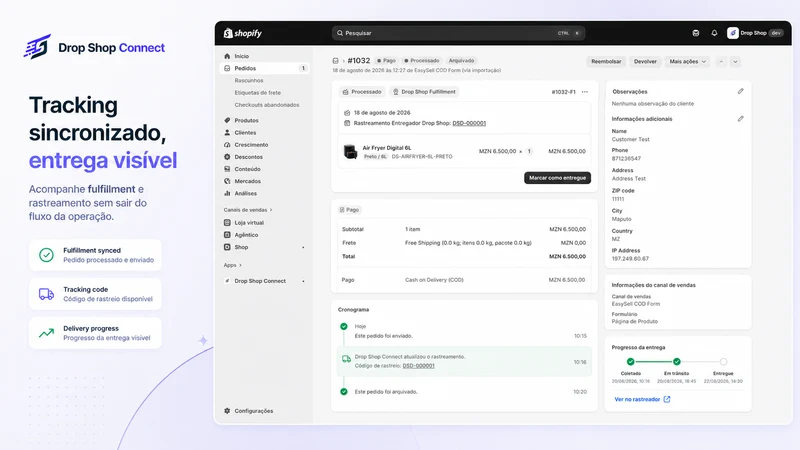The width and height of the screenshot is (800, 450).
Task: Click the orders breadcrumb icon before #1032
Action: tap(335, 61)
